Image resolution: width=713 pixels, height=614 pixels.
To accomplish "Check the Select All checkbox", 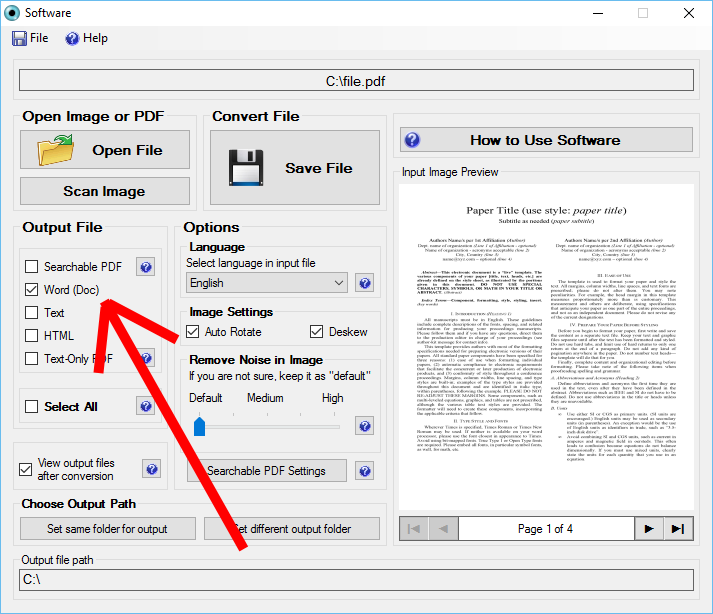I will (x=31, y=407).
